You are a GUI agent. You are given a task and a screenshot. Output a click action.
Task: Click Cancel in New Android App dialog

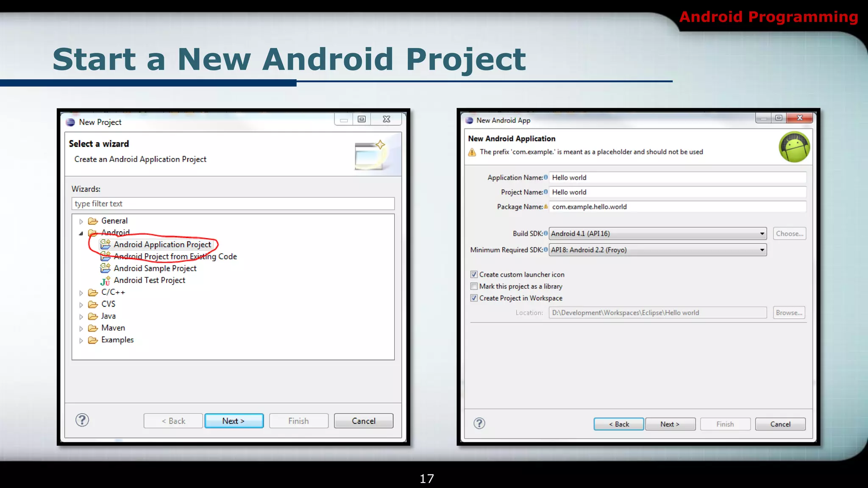(x=780, y=424)
